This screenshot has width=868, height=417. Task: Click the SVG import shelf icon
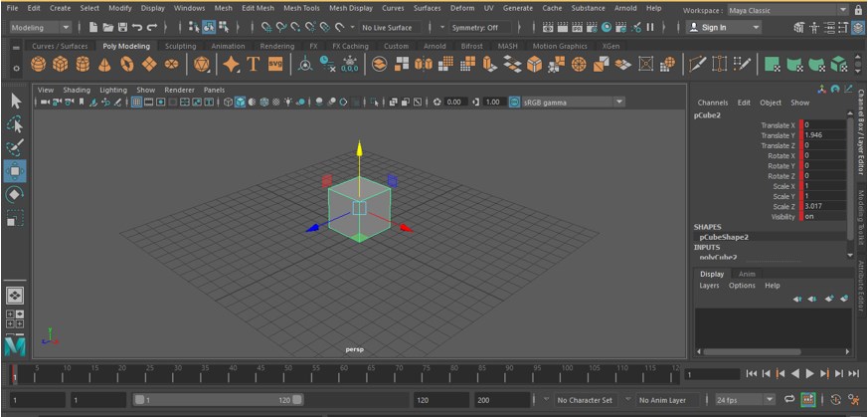click(275, 65)
